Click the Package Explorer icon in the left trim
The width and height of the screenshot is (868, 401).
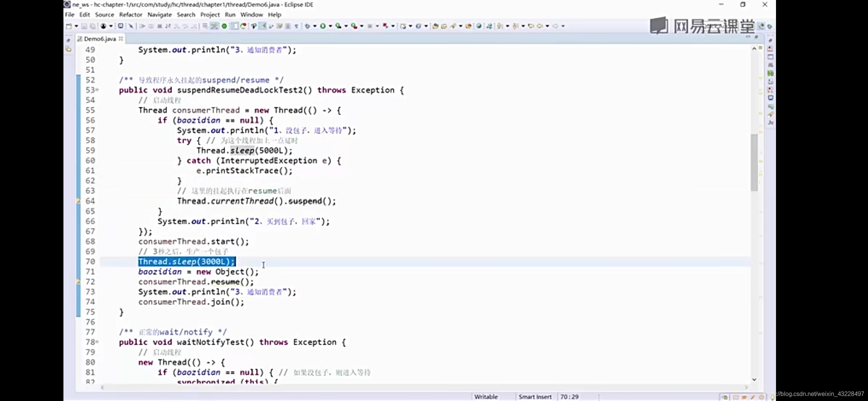click(x=68, y=49)
